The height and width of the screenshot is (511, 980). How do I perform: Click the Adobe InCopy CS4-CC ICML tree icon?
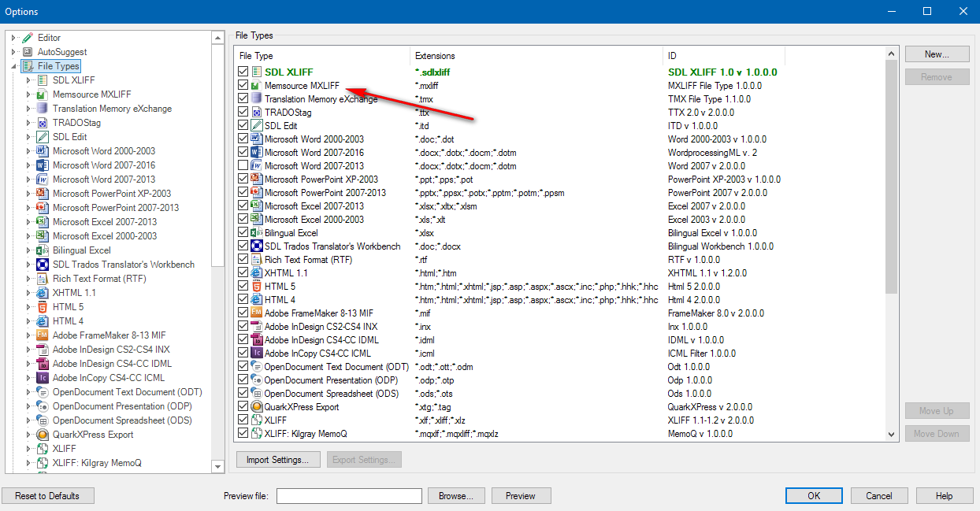click(x=43, y=378)
